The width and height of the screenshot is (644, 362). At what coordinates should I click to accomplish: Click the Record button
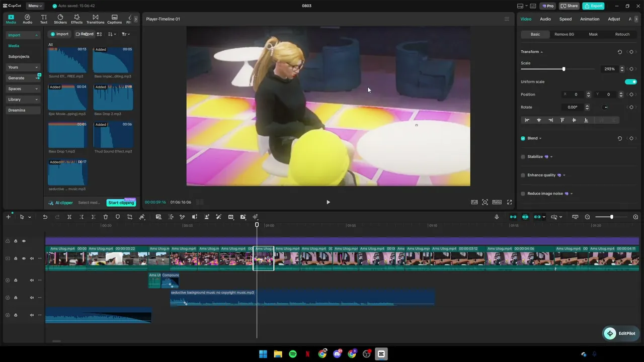click(x=85, y=34)
